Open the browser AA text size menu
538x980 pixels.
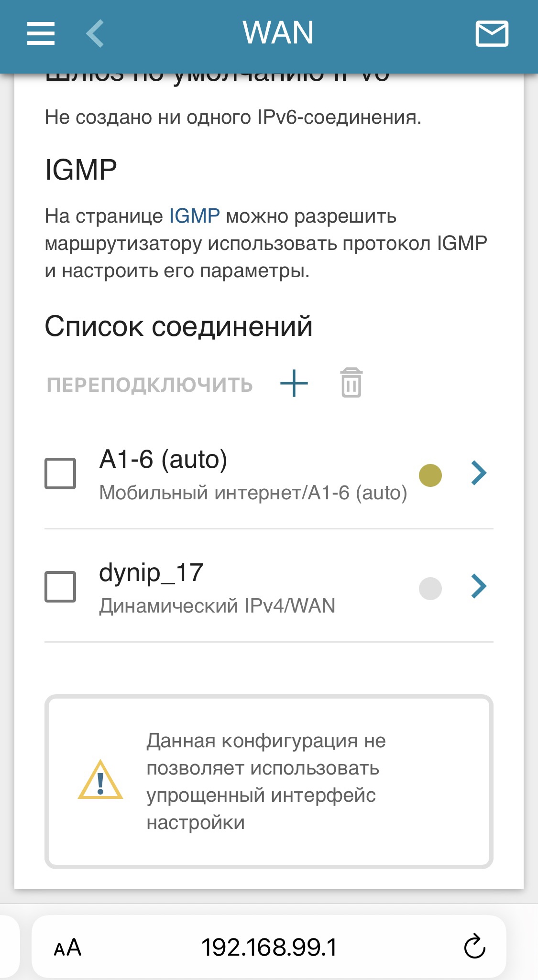tap(67, 947)
